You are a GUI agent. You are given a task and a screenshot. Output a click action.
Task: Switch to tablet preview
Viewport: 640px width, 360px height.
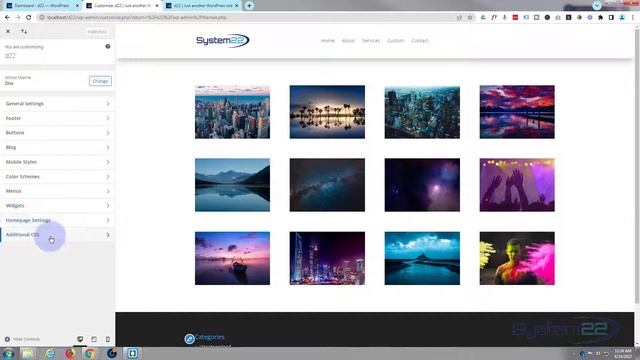(94, 339)
